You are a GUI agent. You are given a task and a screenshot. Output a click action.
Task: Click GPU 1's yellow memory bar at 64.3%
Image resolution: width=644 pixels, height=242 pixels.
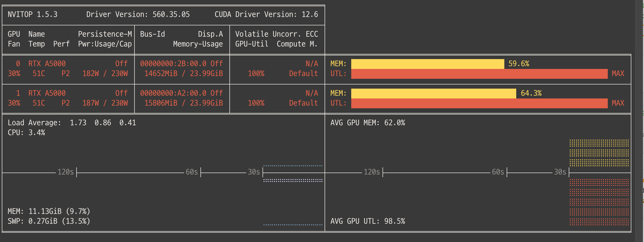point(433,94)
